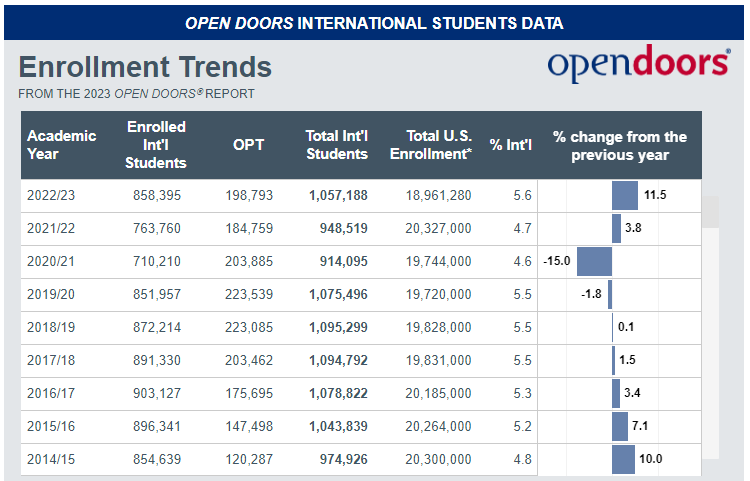
Task: Click the Open Doors logo
Action: click(x=638, y=66)
